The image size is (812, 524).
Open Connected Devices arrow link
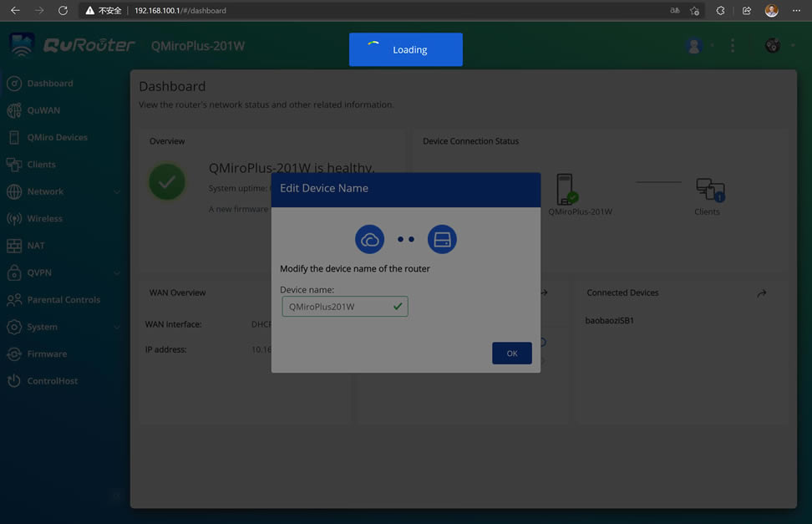(761, 293)
